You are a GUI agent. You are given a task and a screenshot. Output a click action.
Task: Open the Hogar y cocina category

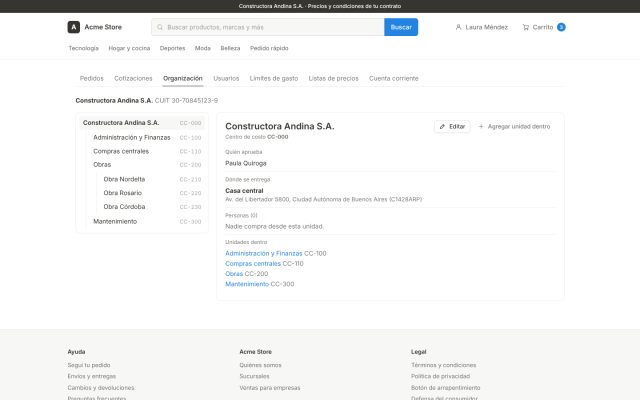[129, 48]
